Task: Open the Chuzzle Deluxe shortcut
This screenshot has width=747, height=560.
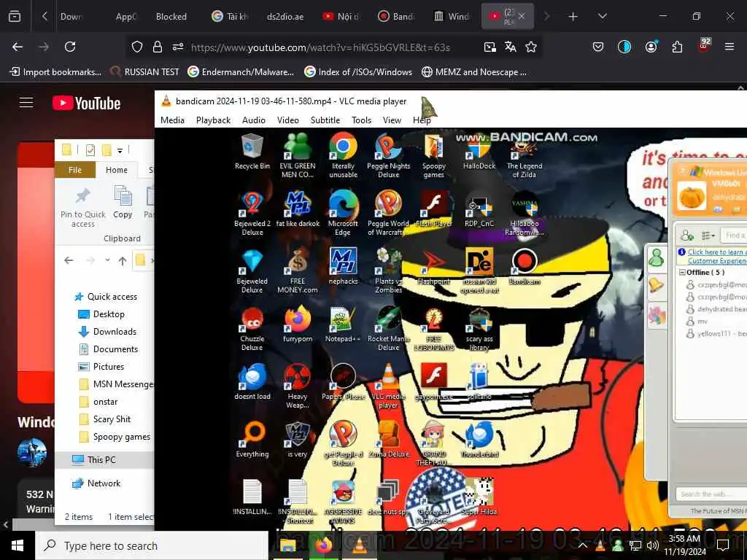Action: (x=252, y=328)
